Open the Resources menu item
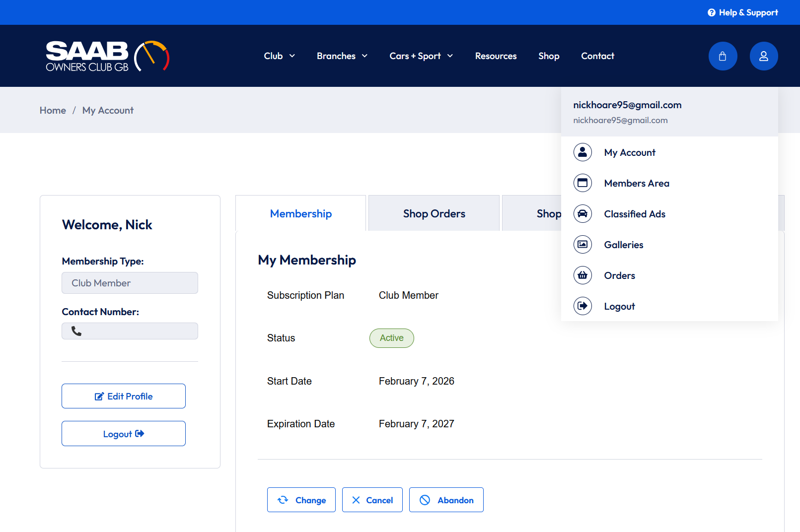 [x=496, y=56]
